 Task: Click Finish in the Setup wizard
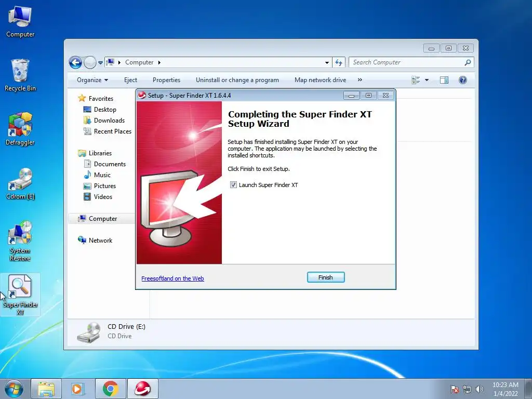326,277
